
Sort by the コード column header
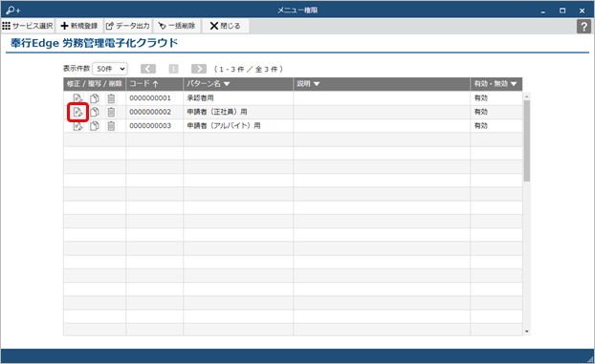[x=154, y=84]
